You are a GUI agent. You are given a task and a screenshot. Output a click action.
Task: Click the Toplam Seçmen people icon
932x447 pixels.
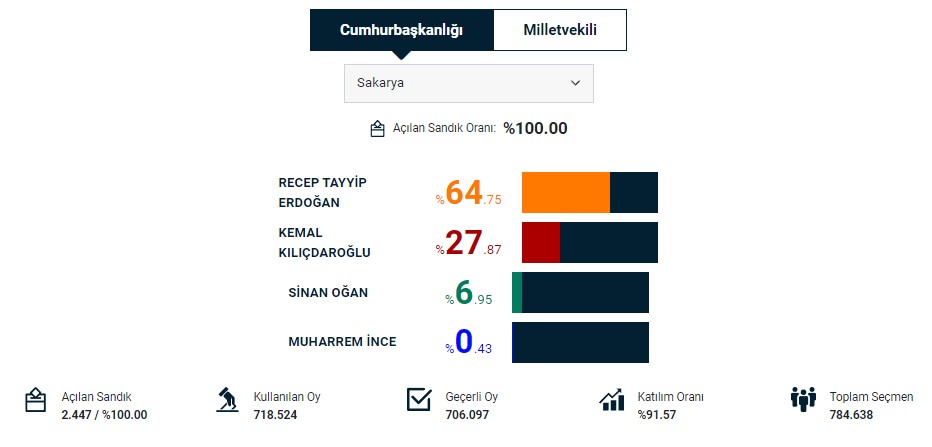(x=803, y=400)
